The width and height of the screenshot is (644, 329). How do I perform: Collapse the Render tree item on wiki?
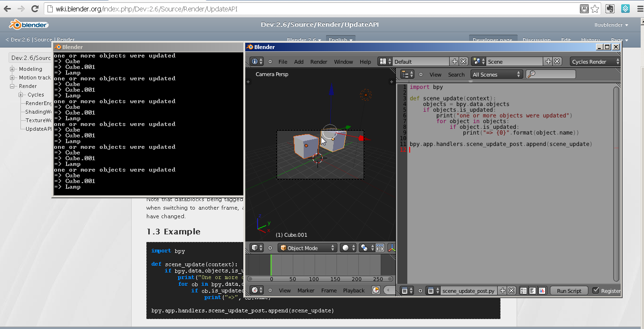coord(12,86)
